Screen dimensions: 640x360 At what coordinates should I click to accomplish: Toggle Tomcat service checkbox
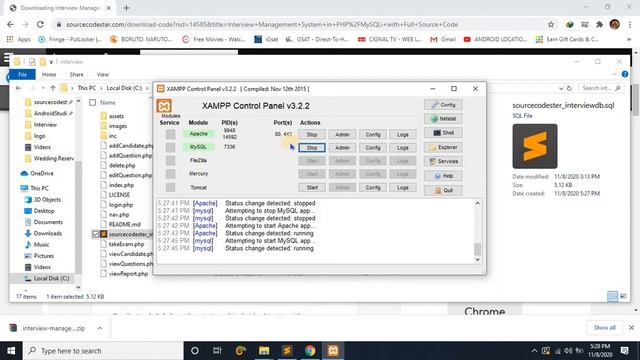[170, 187]
